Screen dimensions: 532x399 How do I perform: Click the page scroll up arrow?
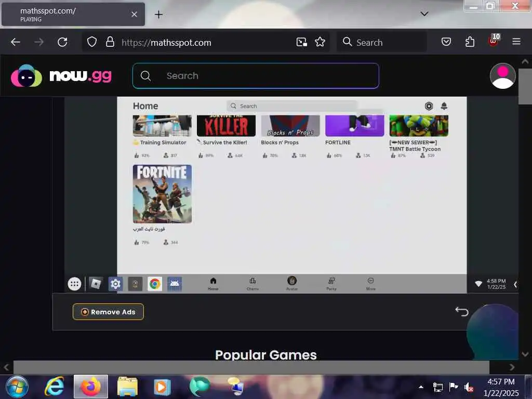tap(525, 61)
